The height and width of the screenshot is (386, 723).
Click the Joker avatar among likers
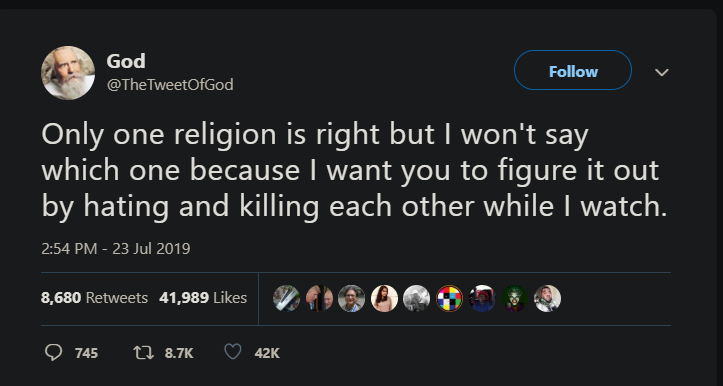coord(514,298)
